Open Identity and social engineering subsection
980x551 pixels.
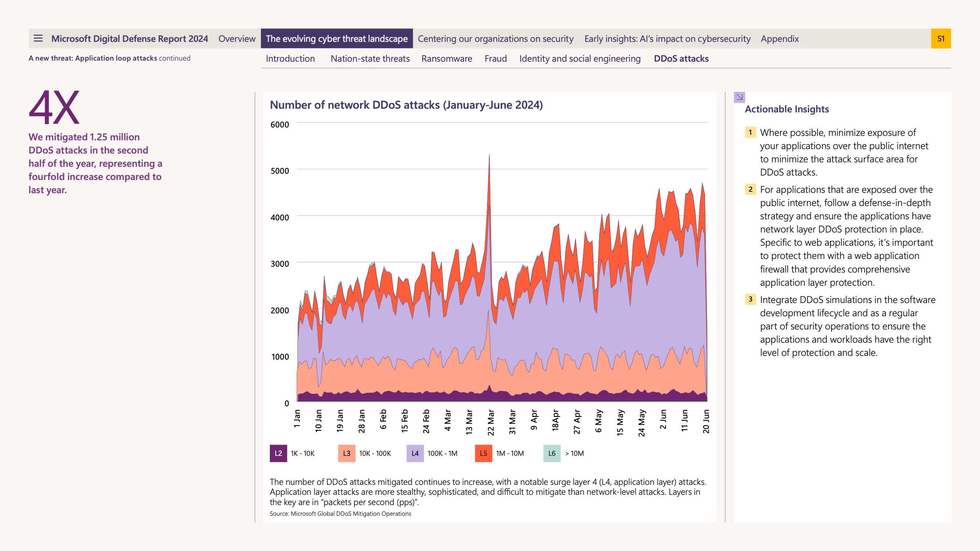[579, 58]
